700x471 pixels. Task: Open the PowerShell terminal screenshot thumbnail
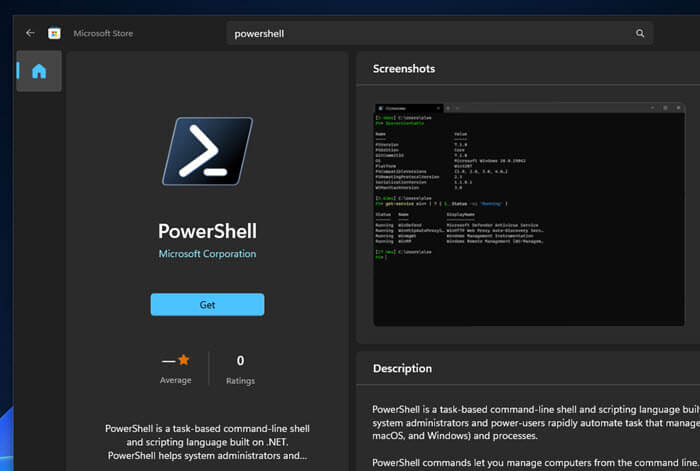click(x=529, y=215)
